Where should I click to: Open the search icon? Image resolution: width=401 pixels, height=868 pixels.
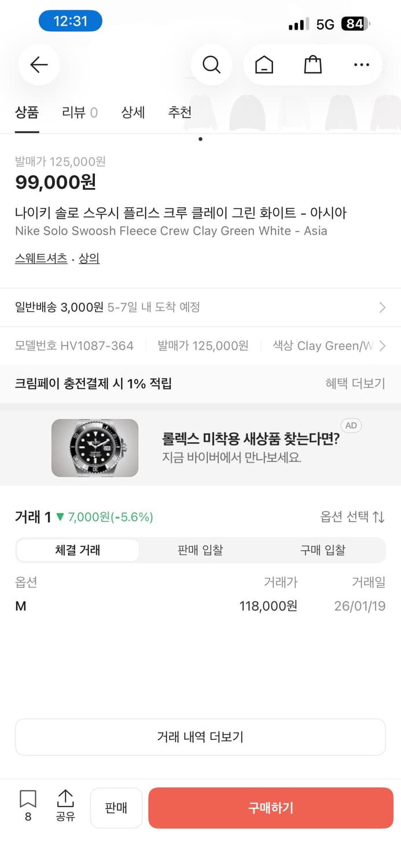click(x=211, y=64)
